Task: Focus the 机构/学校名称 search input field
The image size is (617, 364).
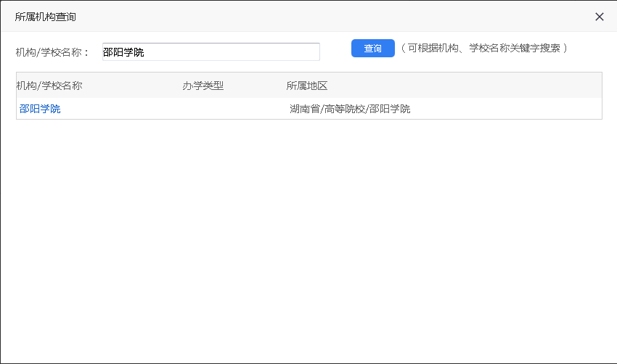Action: [x=211, y=51]
